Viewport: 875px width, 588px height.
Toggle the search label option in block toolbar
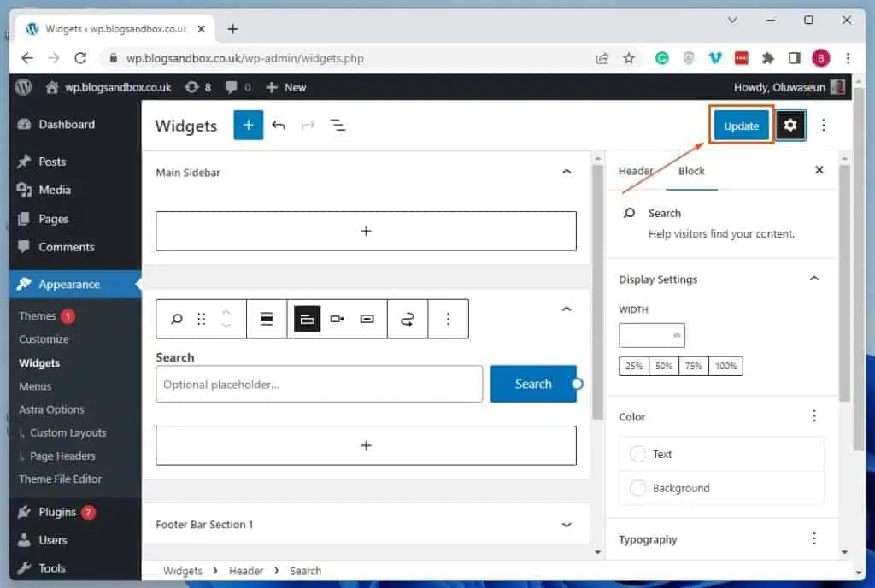pos(267,318)
